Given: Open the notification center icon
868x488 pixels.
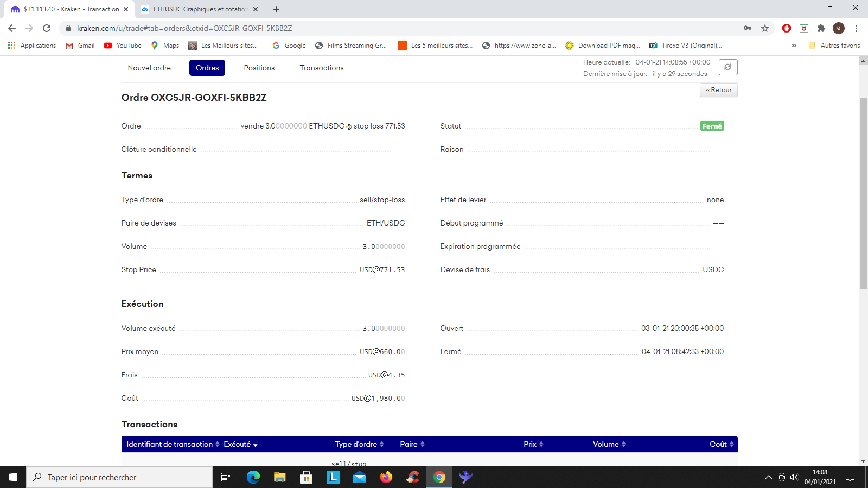Looking at the screenshot, I should (850, 477).
